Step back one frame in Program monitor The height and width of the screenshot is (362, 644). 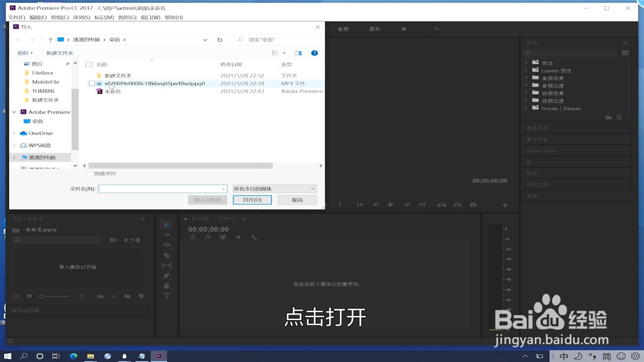[376, 205]
